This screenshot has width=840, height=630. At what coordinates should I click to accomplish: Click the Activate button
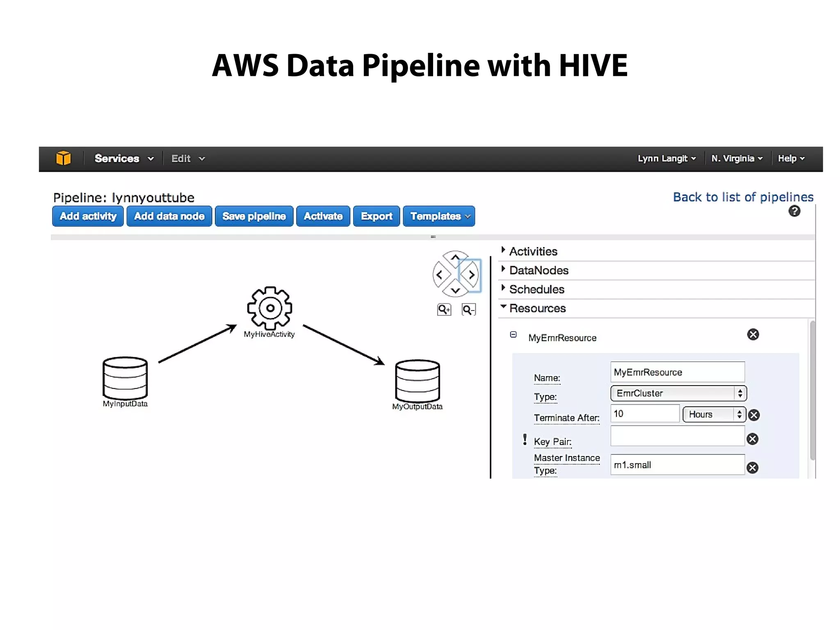tap(323, 216)
